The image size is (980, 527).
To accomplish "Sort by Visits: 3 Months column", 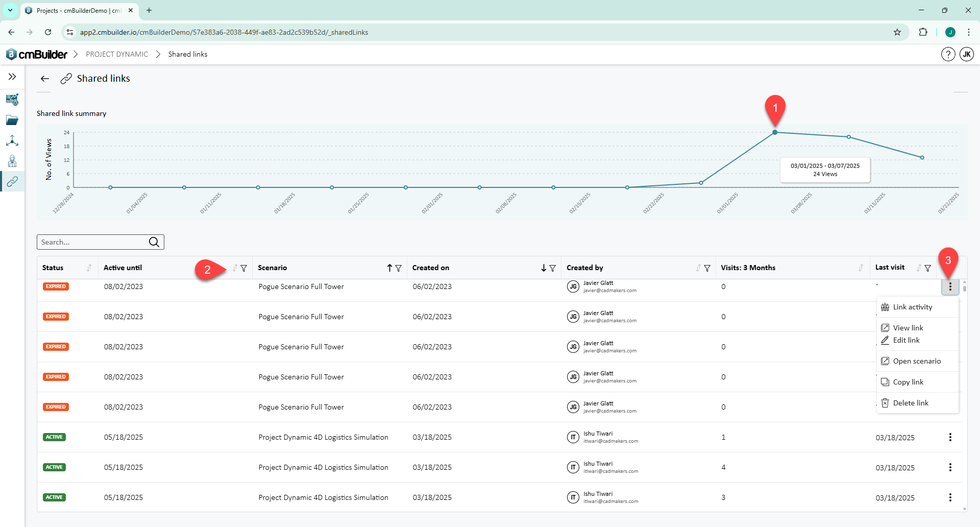I will coord(861,268).
